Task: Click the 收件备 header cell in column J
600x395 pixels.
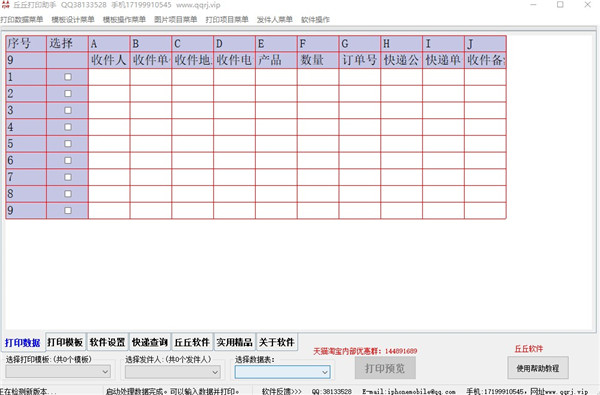Action: click(485, 60)
